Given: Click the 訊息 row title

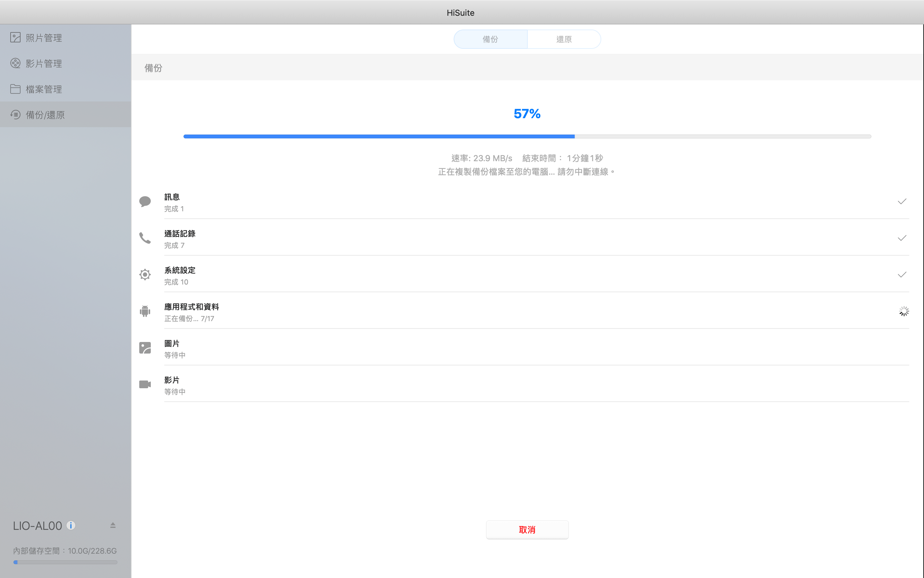Looking at the screenshot, I should (172, 197).
